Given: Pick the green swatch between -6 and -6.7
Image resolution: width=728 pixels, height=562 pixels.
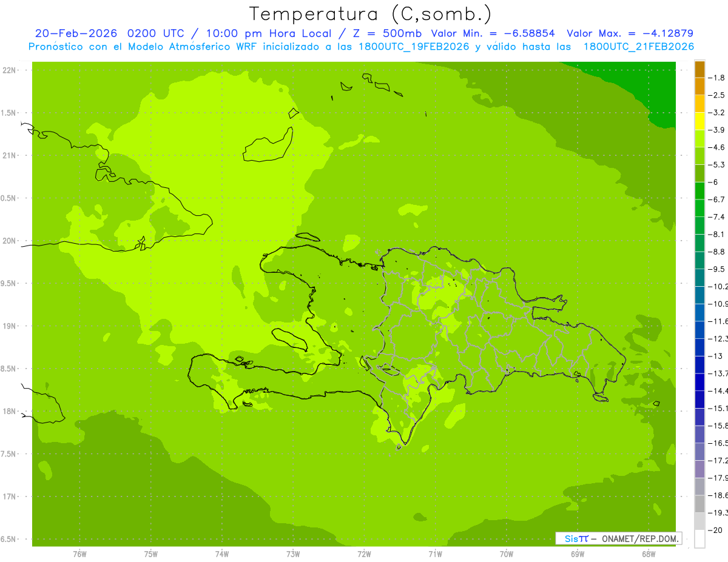Looking at the screenshot, I should [699, 191].
